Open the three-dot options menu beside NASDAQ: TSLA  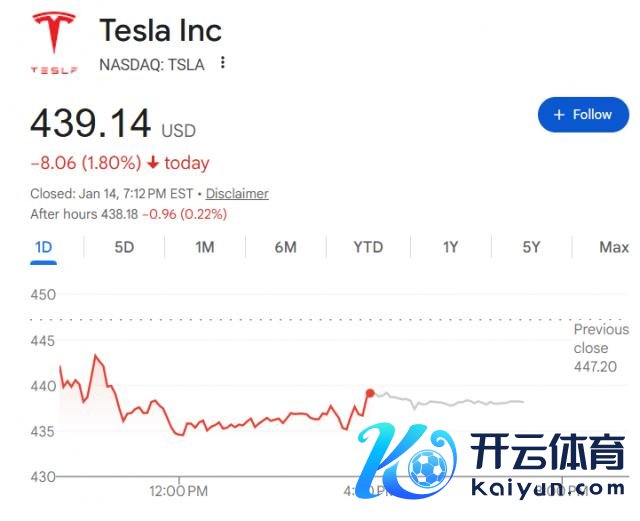point(223,63)
